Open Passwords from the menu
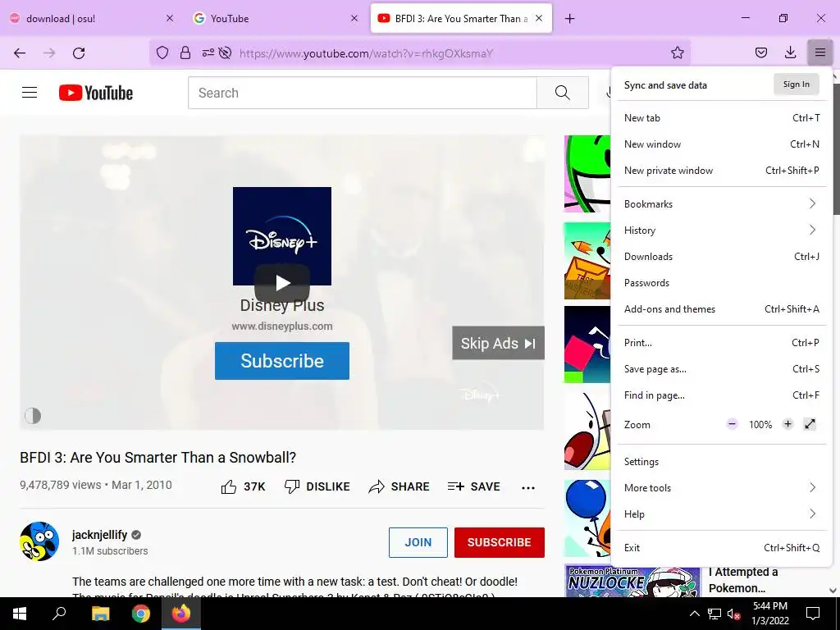Screen dimensions: 840x630 coord(721,282)
